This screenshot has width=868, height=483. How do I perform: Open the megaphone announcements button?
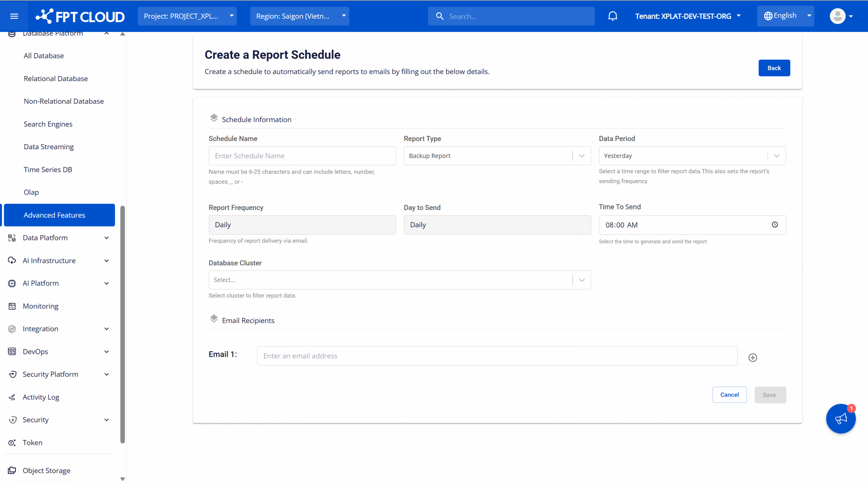click(x=841, y=419)
